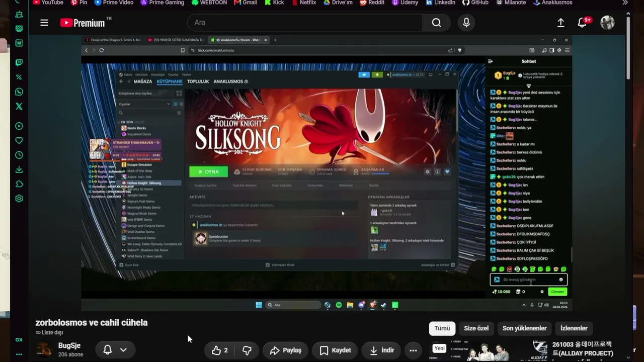The width and height of the screenshot is (644, 362).
Task: Click the YouTube create/upload arrow icon
Action: click(560, 23)
